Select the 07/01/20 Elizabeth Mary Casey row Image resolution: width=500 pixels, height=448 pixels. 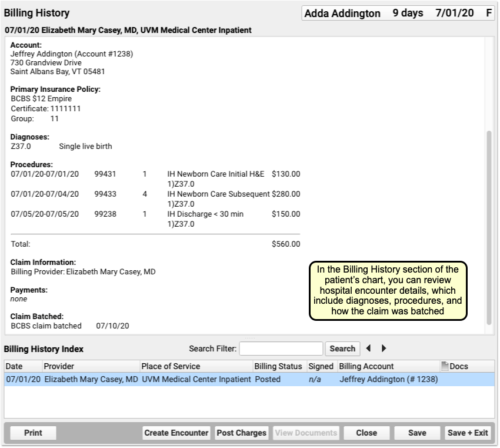(249, 379)
